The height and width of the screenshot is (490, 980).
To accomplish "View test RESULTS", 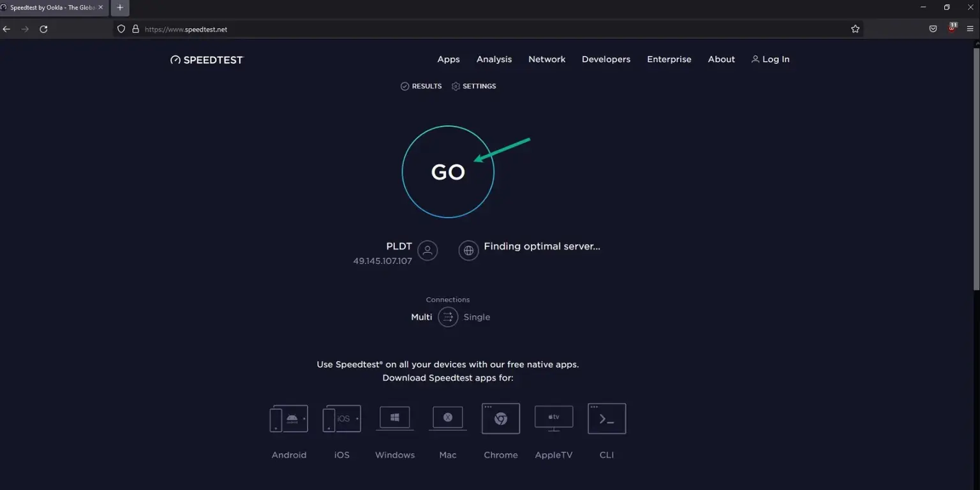I will pos(421,86).
